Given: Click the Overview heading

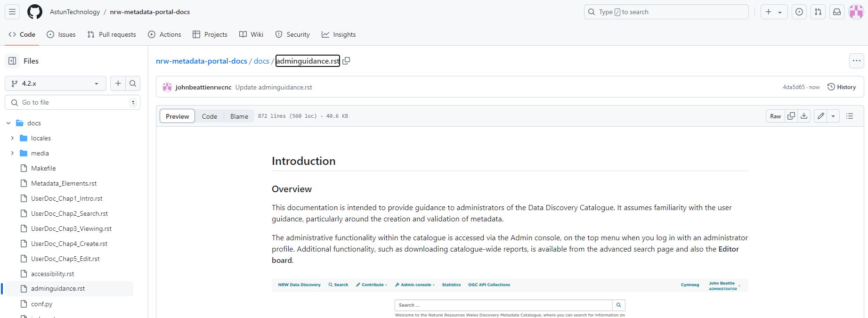Looking at the screenshot, I should (292, 189).
